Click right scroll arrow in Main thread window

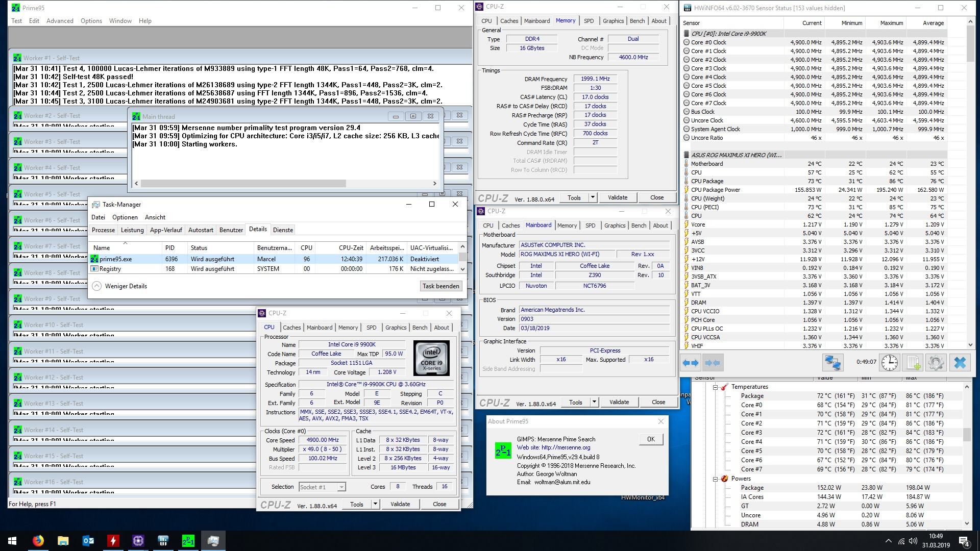coord(435,184)
